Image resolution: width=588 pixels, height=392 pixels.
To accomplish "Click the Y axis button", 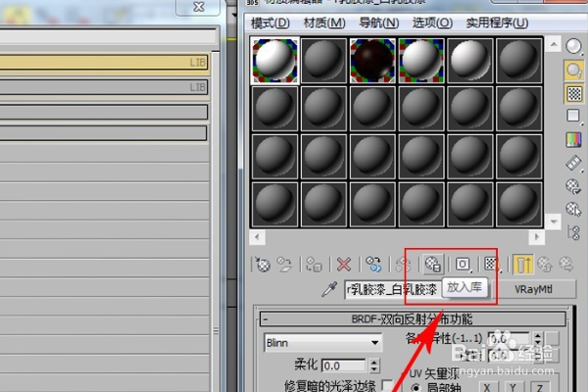I will (x=513, y=386).
